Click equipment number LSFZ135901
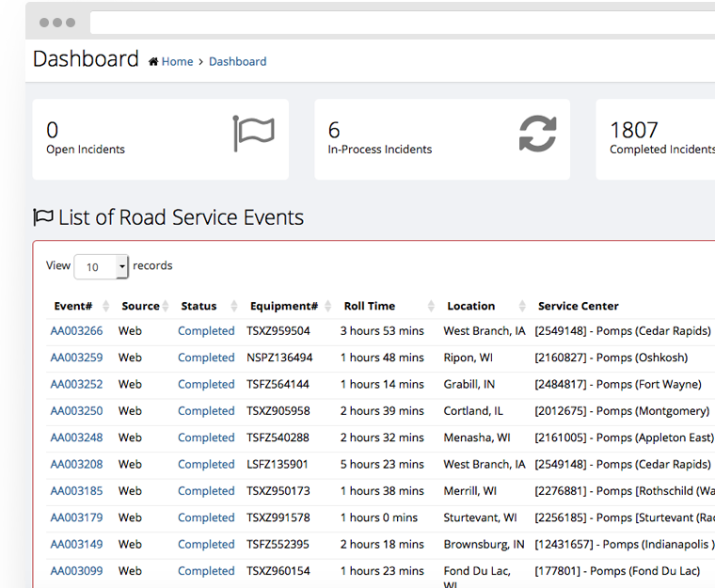The image size is (715, 588). (278, 464)
